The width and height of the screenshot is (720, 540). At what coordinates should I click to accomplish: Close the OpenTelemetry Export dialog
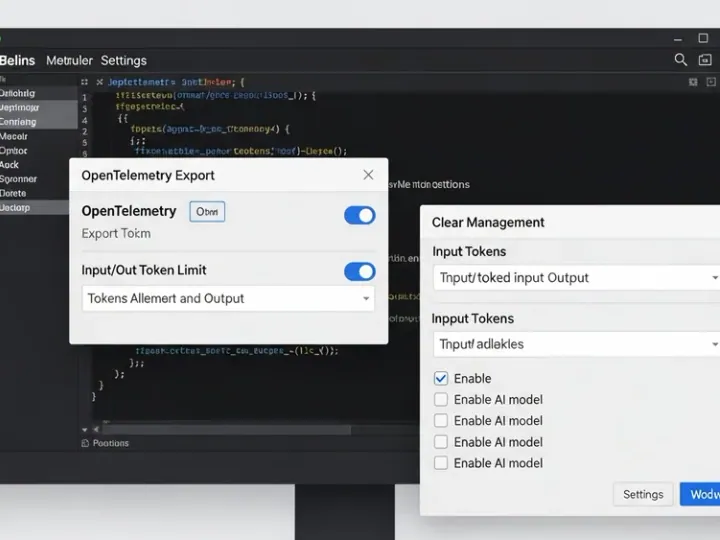(x=368, y=175)
